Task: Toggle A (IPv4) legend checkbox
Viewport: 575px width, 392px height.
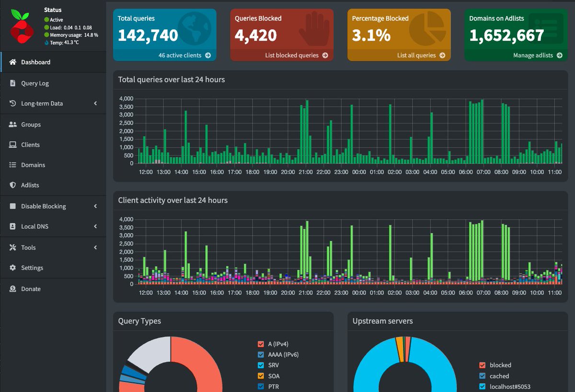Action: pos(261,344)
